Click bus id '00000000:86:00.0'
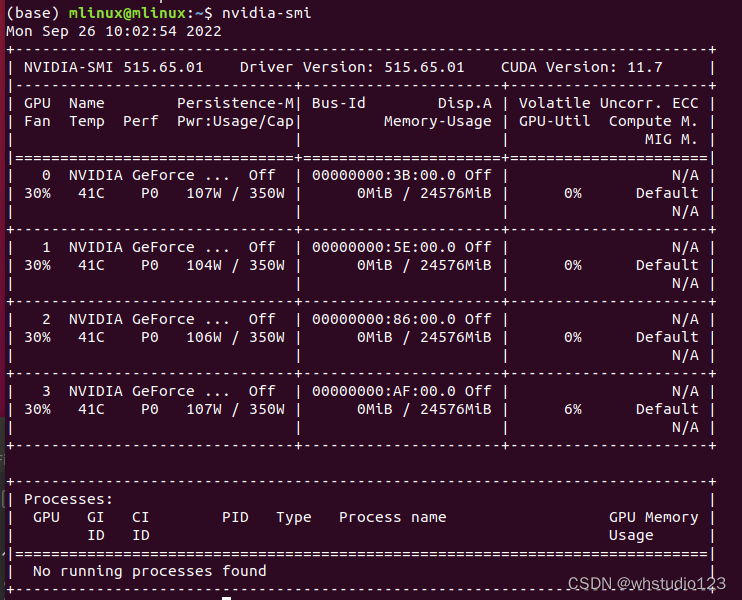Image resolution: width=742 pixels, height=600 pixels. (x=384, y=319)
